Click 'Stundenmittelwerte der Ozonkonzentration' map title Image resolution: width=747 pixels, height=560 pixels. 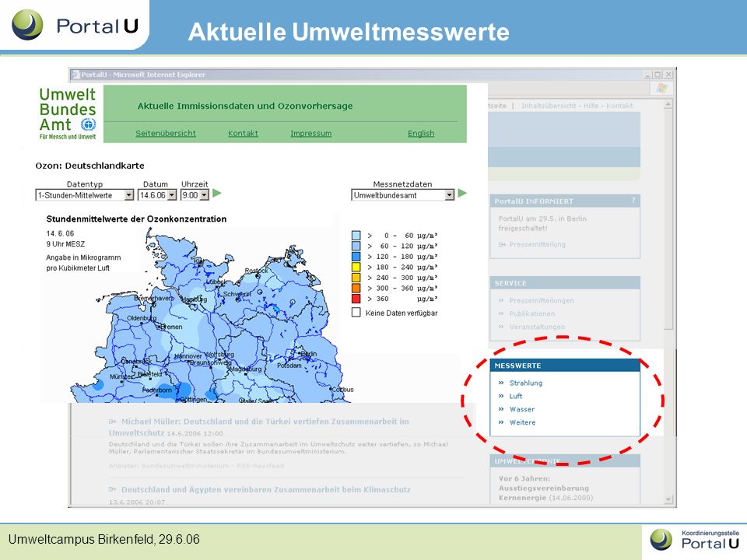[136, 219]
